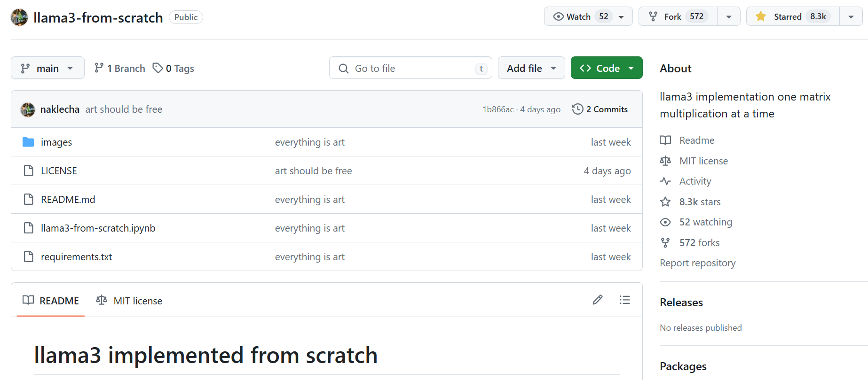Open the images folder
The image size is (868, 380).
pos(56,142)
